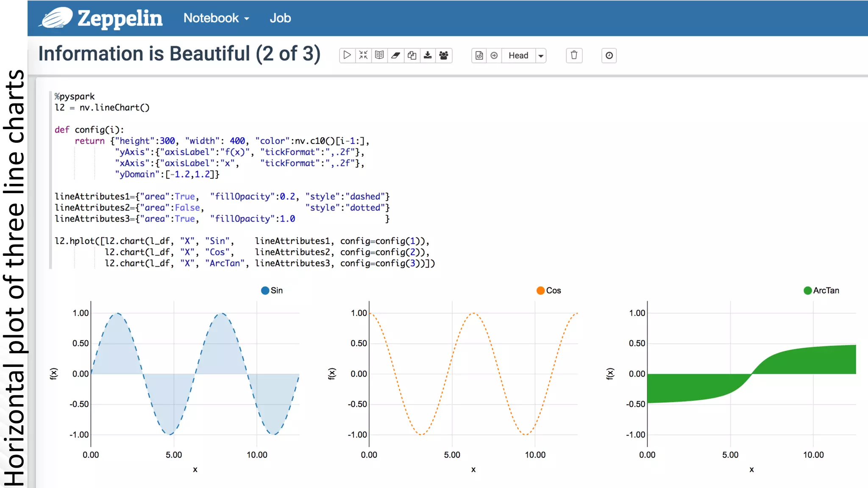This screenshot has width=868, height=488.
Task: Clear all output with eraser icon
Action: [x=395, y=55]
